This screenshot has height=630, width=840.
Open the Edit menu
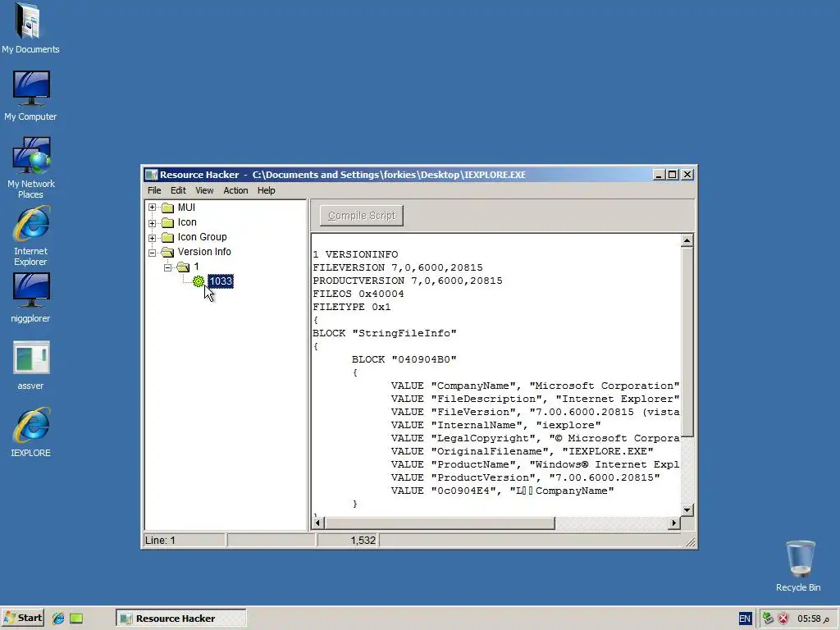[178, 190]
